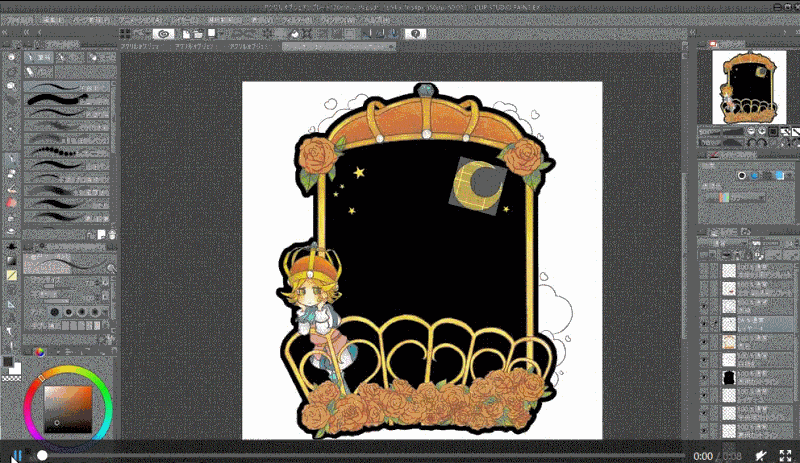Viewport: 800px width, 463px height.
Task: Select the first sub tool group tab
Action: click(39, 57)
